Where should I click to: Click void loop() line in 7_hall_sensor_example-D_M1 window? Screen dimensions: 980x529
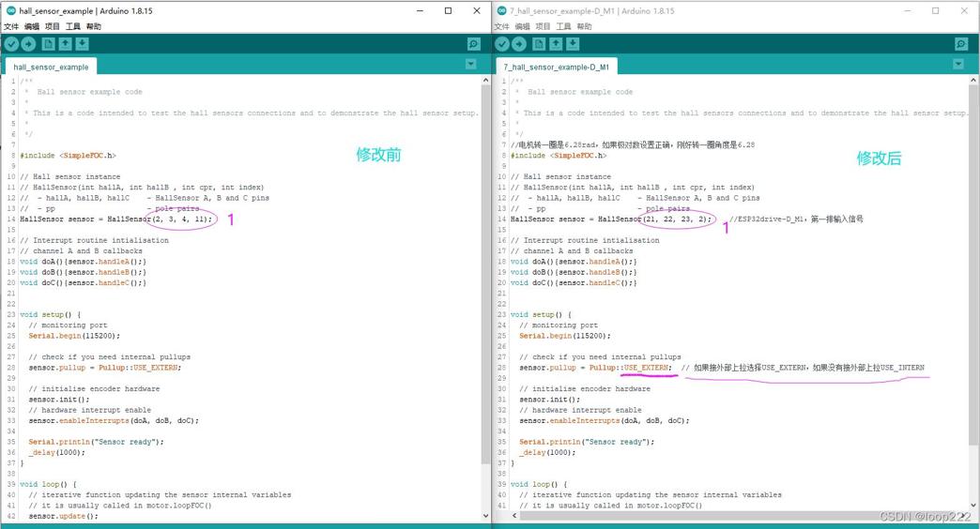click(x=539, y=485)
